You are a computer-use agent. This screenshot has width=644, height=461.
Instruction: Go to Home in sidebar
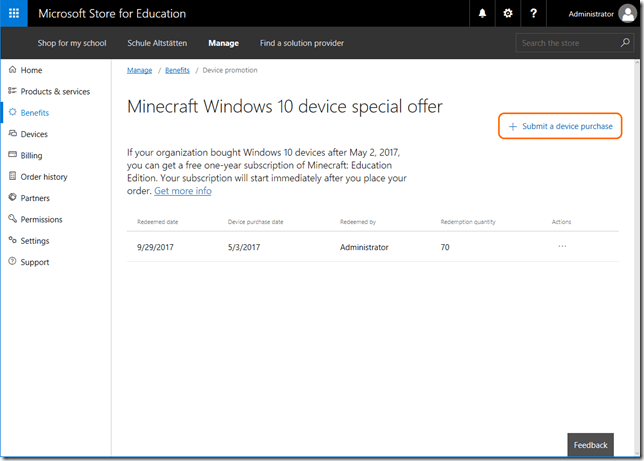tap(31, 70)
